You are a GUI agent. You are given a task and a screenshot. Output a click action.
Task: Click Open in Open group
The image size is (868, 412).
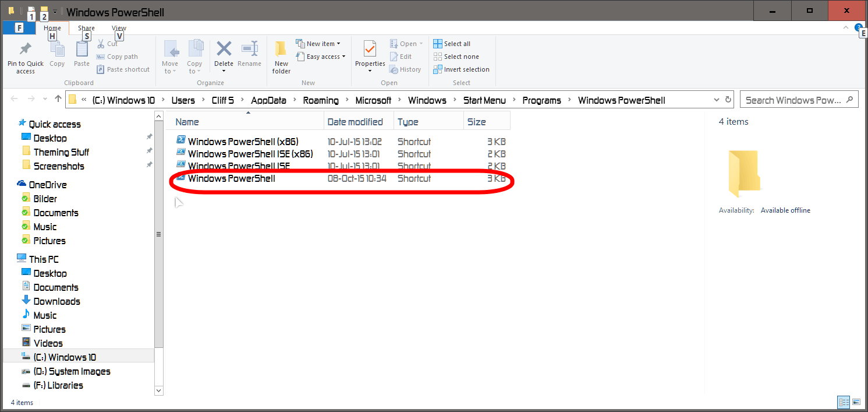point(406,44)
